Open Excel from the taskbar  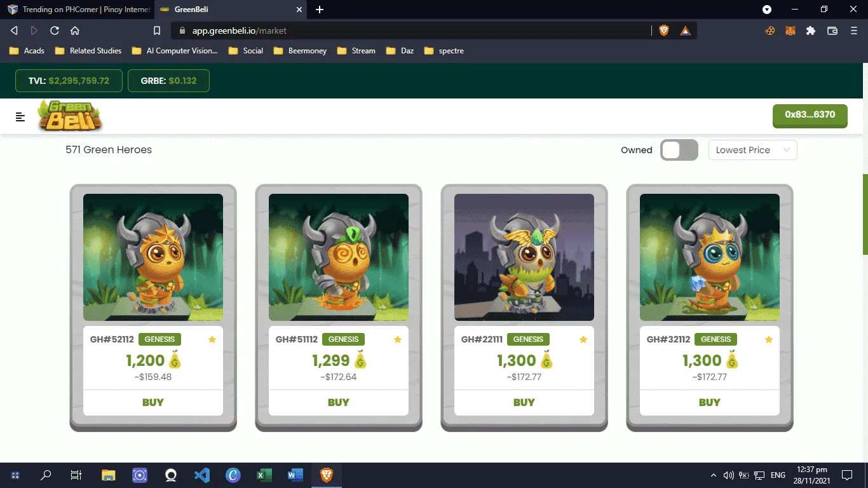click(x=264, y=475)
